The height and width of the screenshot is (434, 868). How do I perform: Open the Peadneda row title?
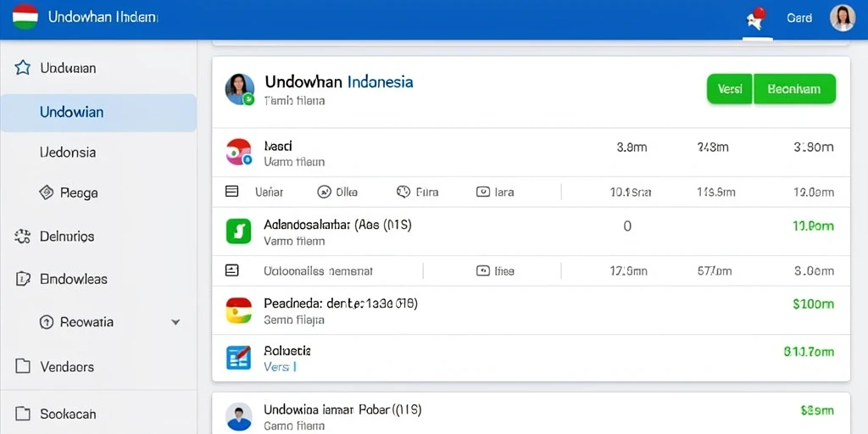[x=341, y=303]
